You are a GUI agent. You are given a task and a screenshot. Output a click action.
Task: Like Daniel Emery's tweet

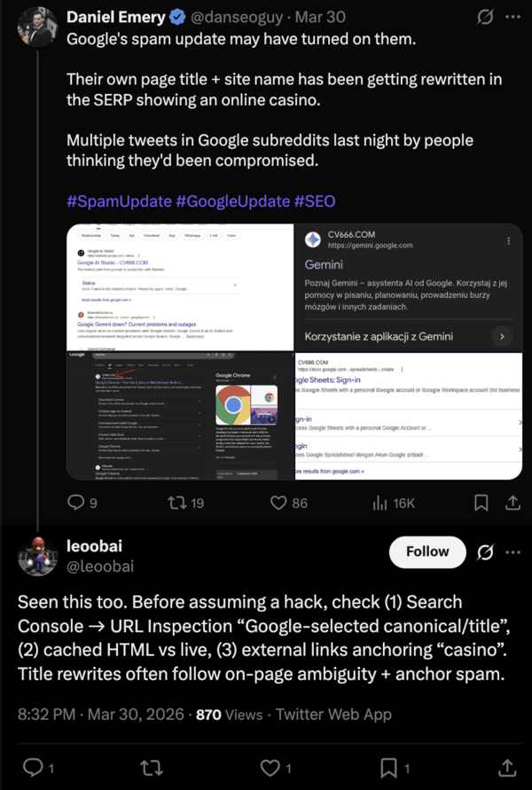[x=280, y=503]
